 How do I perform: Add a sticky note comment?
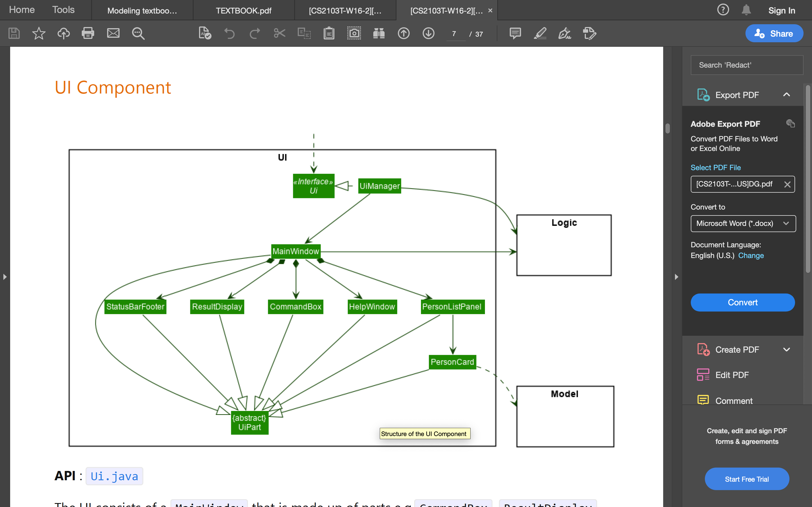(515, 33)
